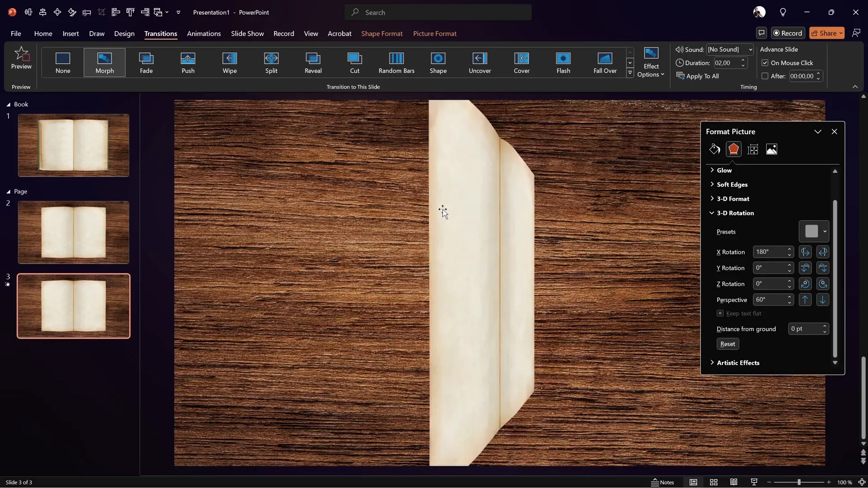The height and width of the screenshot is (488, 868).
Task: Open the 3-D Rotation Presets dropdown
Action: [814, 231]
